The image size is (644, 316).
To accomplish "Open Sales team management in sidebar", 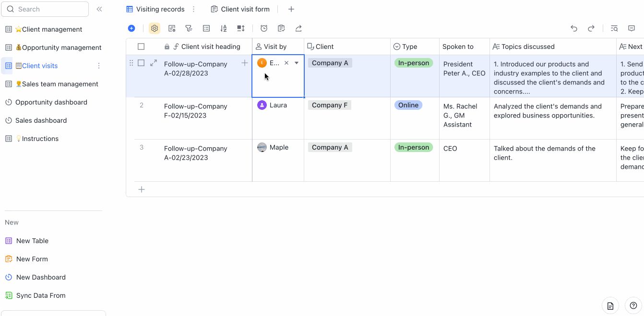I will 52,84.
